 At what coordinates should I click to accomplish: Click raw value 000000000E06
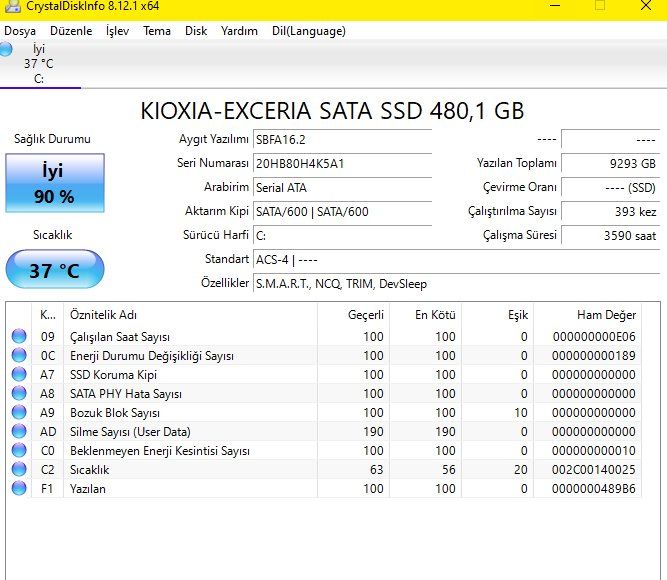pos(594,337)
